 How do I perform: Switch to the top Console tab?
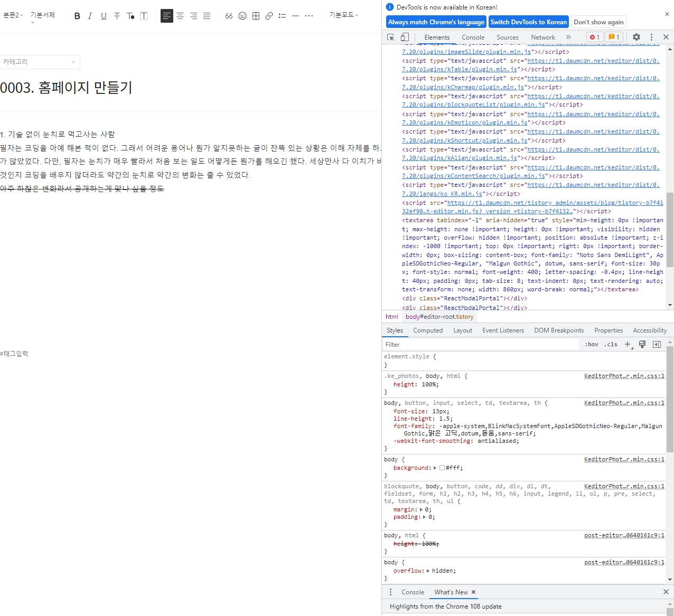point(473,37)
